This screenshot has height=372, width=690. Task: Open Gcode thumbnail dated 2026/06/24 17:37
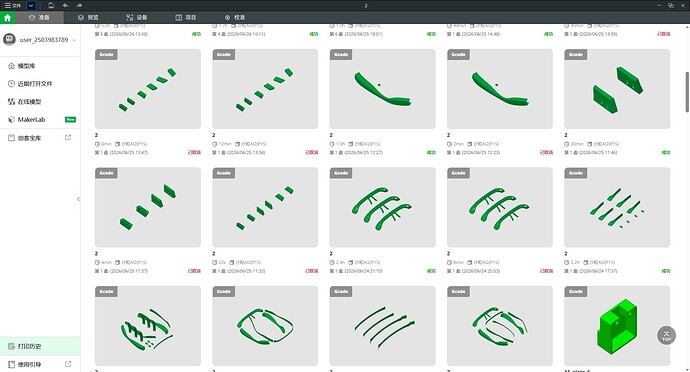point(617,207)
